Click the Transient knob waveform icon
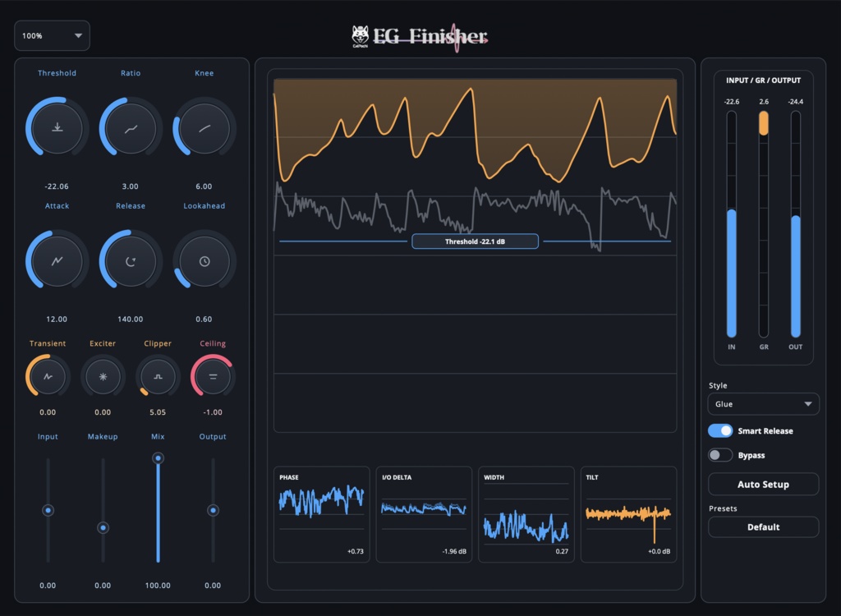The height and width of the screenshot is (616, 841). [x=48, y=377]
